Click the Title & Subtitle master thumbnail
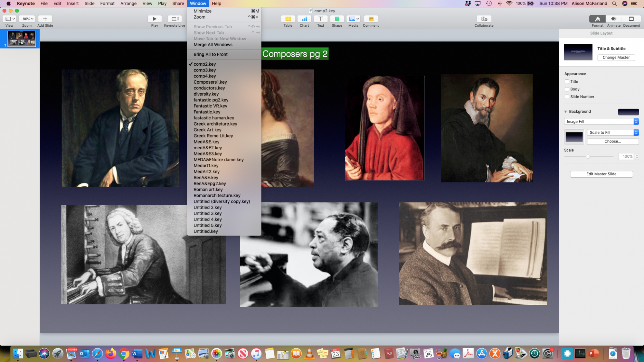This screenshot has width=644, height=362. tap(578, 52)
